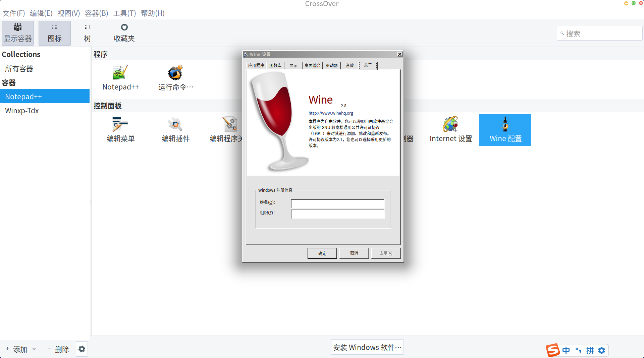Open the Internet 设置 icon
This screenshot has height=358, width=644.
pos(450,129)
